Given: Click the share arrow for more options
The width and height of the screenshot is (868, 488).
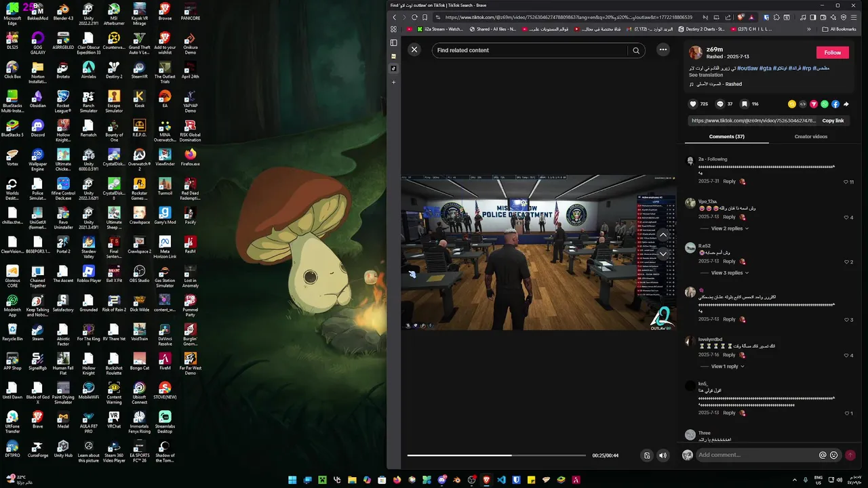Looking at the screenshot, I should [846, 104].
